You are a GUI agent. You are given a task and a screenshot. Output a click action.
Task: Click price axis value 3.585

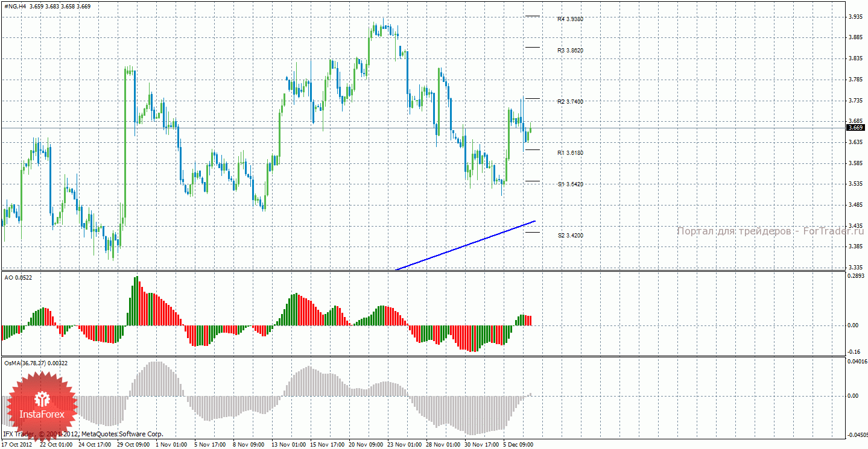click(855, 163)
